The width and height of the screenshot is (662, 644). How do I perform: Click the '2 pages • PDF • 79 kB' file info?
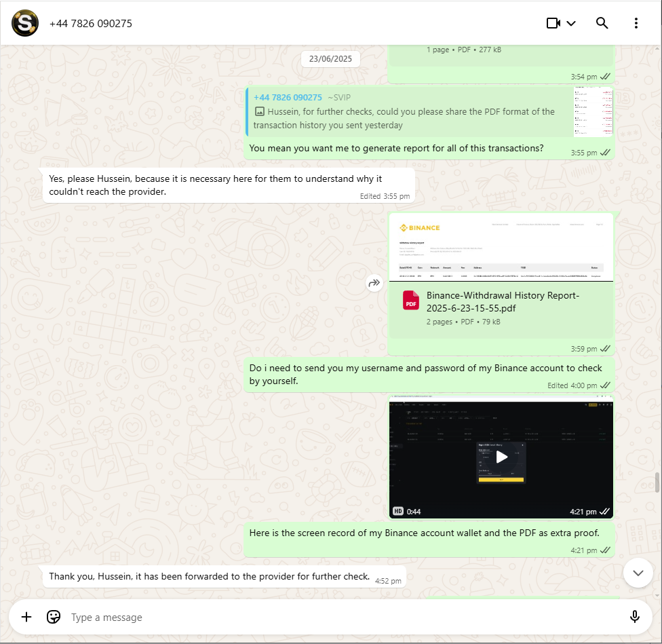tap(463, 322)
